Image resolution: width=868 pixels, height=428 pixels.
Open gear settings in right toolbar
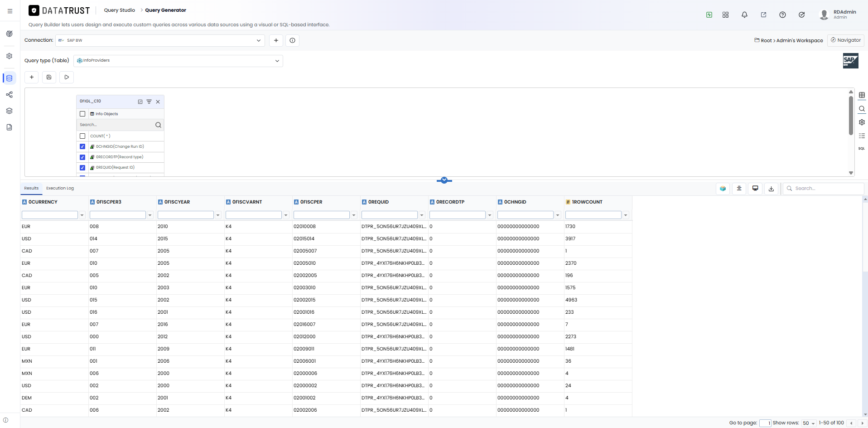[x=862, y=122]
